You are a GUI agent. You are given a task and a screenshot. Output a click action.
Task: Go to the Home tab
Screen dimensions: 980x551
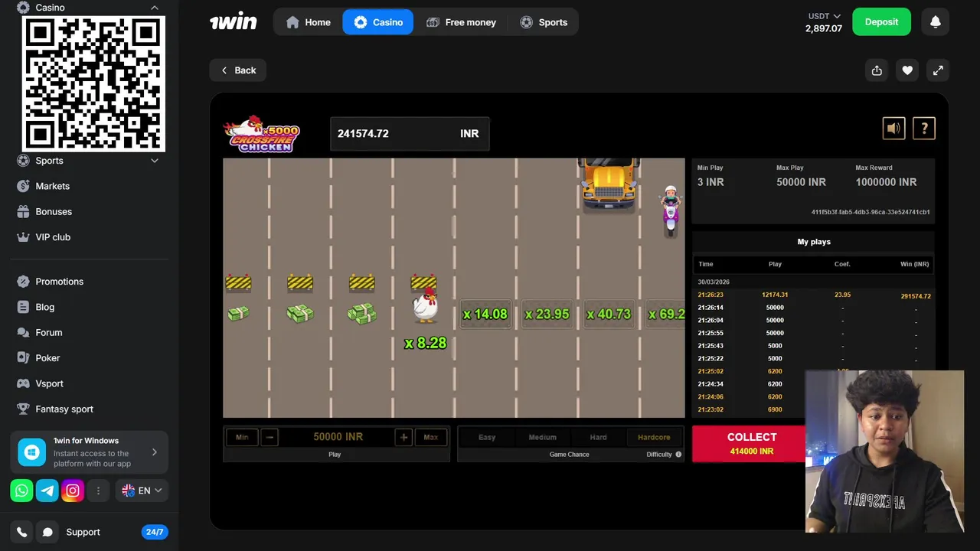coord(308,22)
